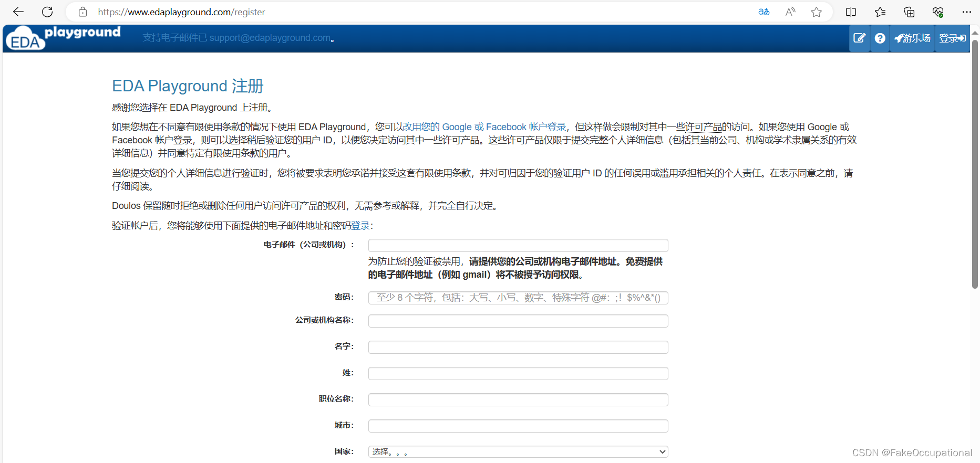Click the browser address bar URL
This screenshot has width=980, height=463.
[x=181, y=12]
